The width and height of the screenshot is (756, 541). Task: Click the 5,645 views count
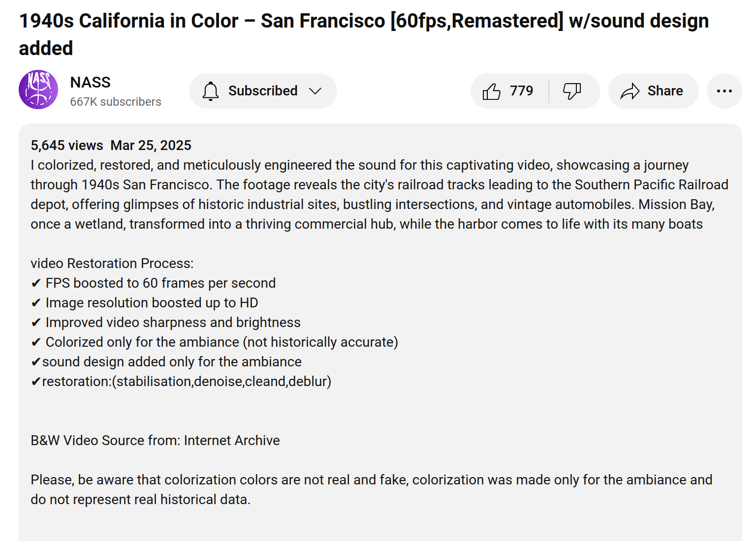tap(67, 146)
